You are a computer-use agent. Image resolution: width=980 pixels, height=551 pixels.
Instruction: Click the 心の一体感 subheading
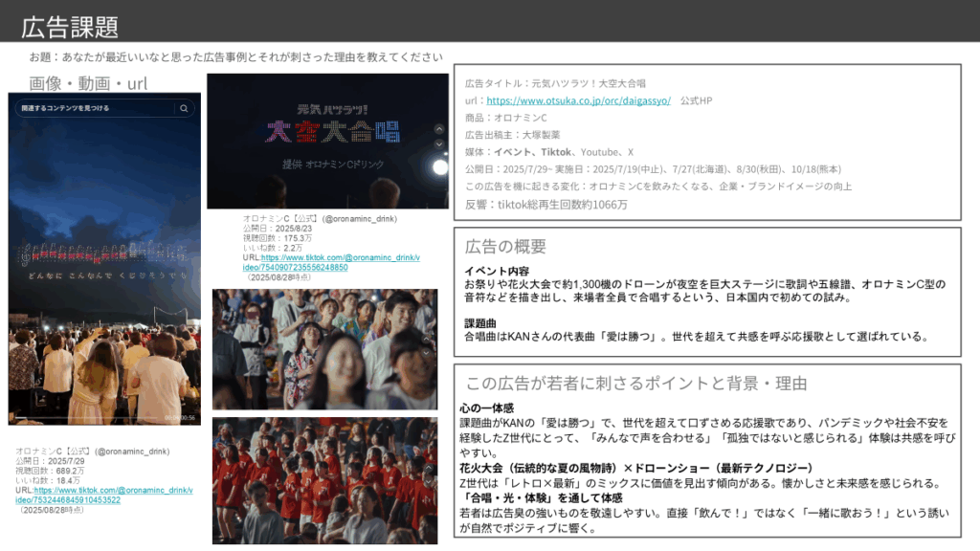[490, 408]
